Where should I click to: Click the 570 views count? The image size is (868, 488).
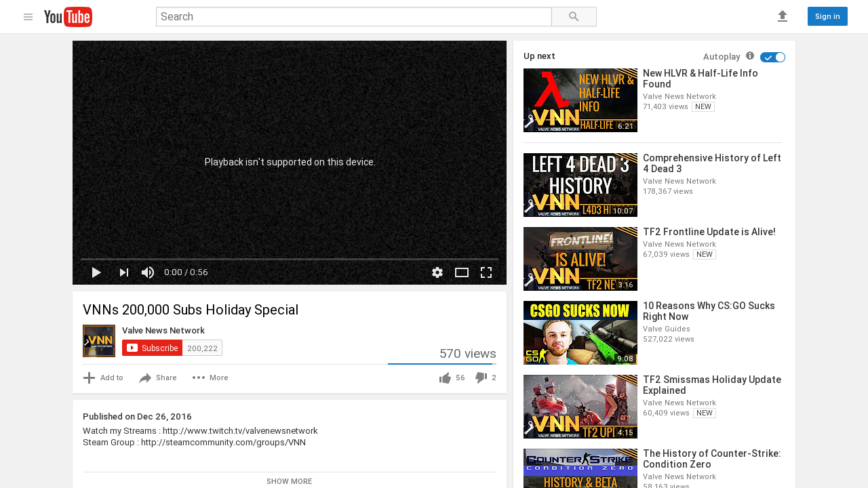point(468,354)
